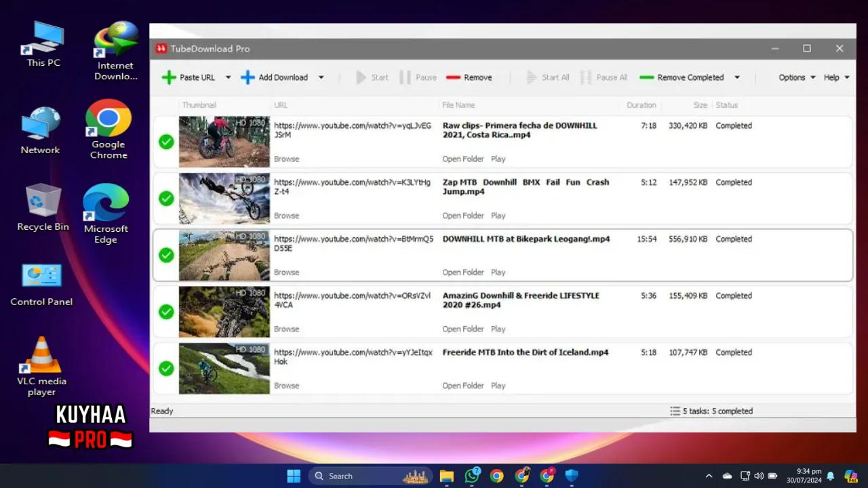The image size is (868, 488).
Task: Click the Zap MTB jump thumbnail
Action: [x=224, y=199]
